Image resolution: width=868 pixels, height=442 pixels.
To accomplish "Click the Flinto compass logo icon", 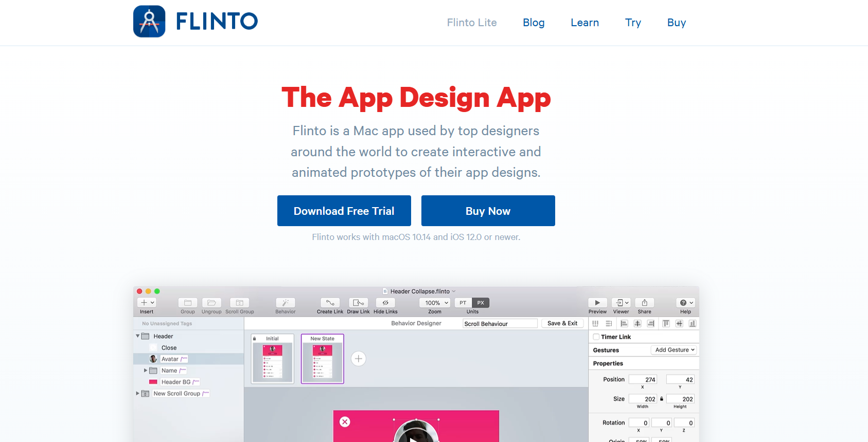I will coord(149,22).
